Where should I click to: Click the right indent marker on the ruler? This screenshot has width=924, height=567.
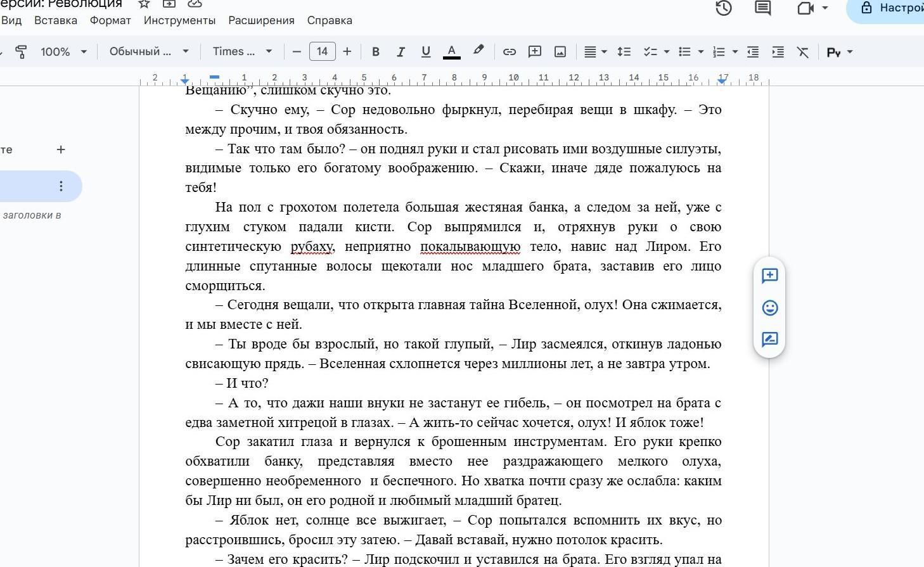click(x=722, y=80)
